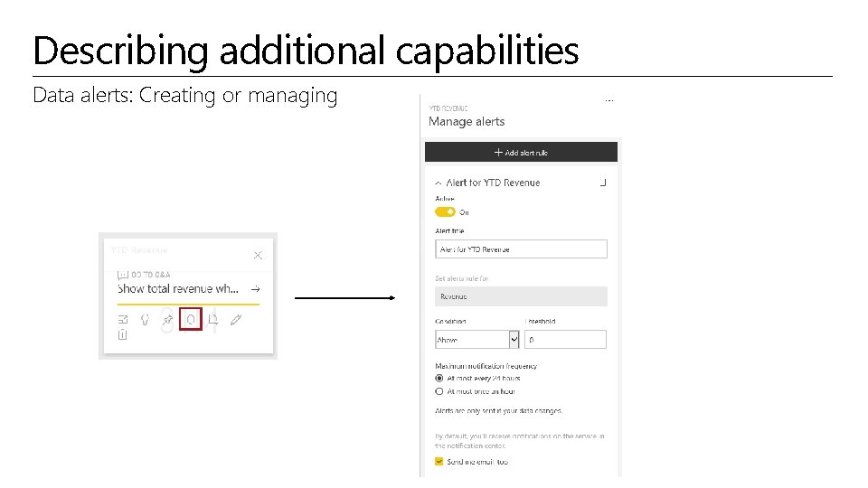
Task: Close the YTD Revenue tile menu
Action: tap(258, 255)
